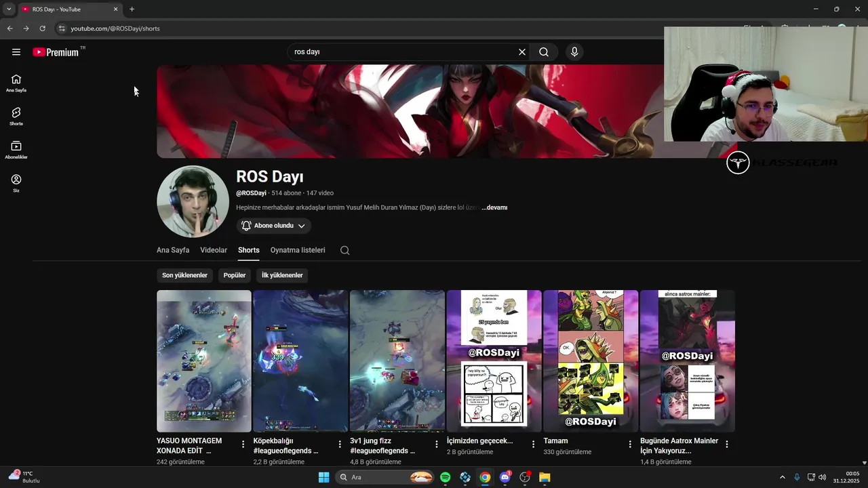This screenshot has height=488, width=868.
Task: Open the Oynatma listeleri tab
Action: pos(298,250)
